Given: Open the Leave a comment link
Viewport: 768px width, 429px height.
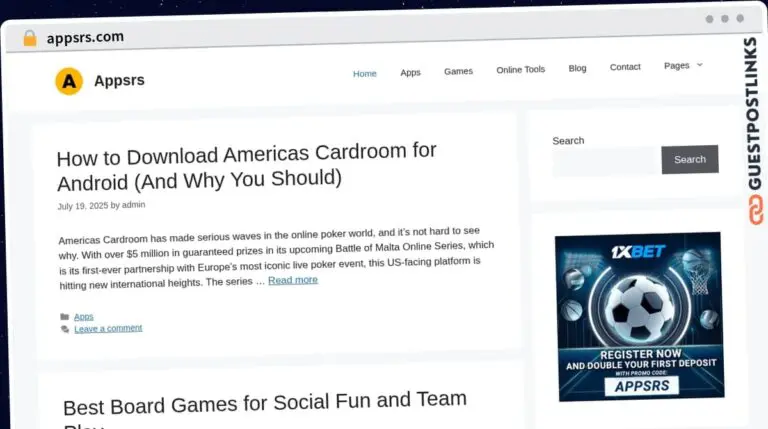Looking at the screenshot, I should coord(108,328).
